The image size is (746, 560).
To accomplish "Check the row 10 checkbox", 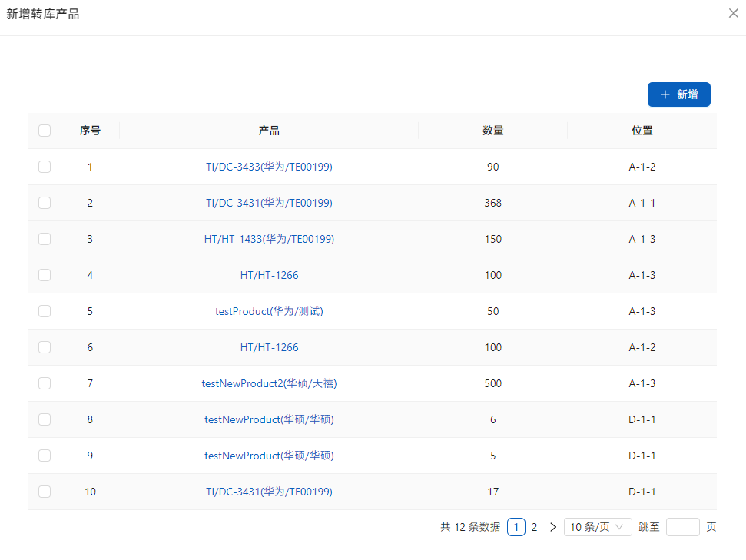I will click(x=45, y=492).
